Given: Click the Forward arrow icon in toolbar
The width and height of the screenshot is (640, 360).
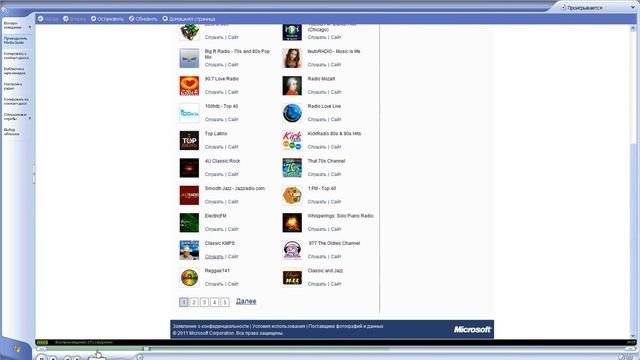Looking at the screenshot, I should tap(66, 19).
